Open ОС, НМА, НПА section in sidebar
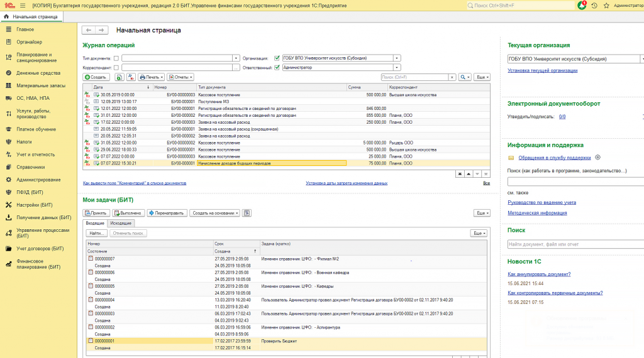The height and width of the screenshot is (358, 644). 33,98
